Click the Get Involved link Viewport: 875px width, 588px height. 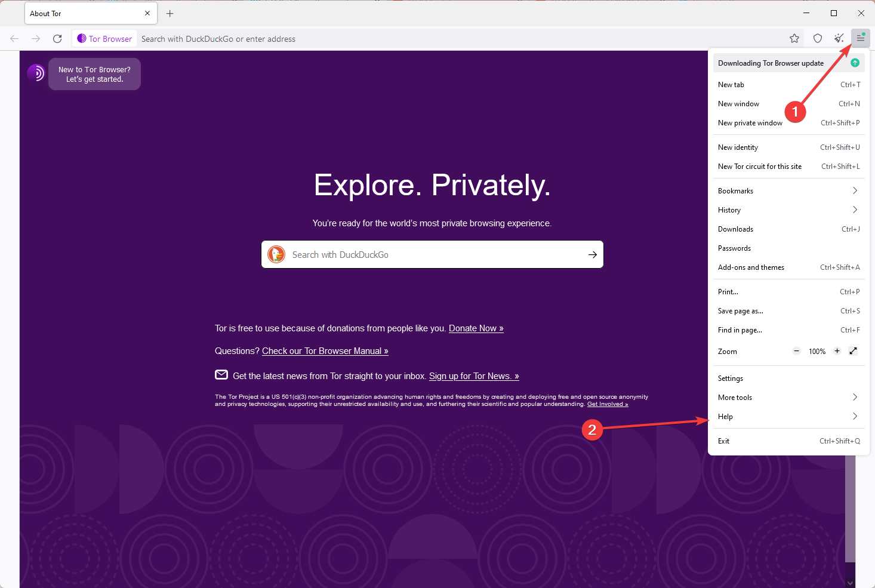tap(608, 404)
